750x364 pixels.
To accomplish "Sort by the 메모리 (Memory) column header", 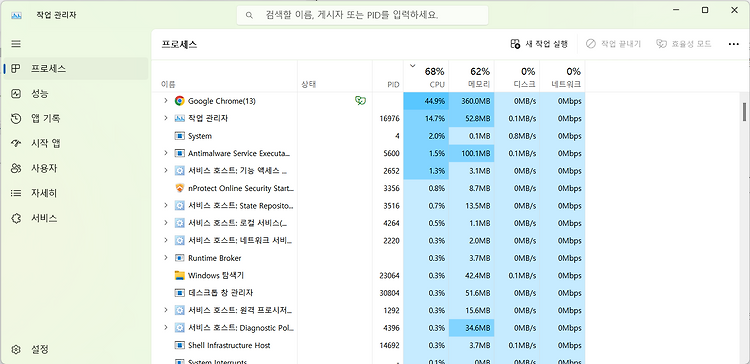I will [472, 77].
